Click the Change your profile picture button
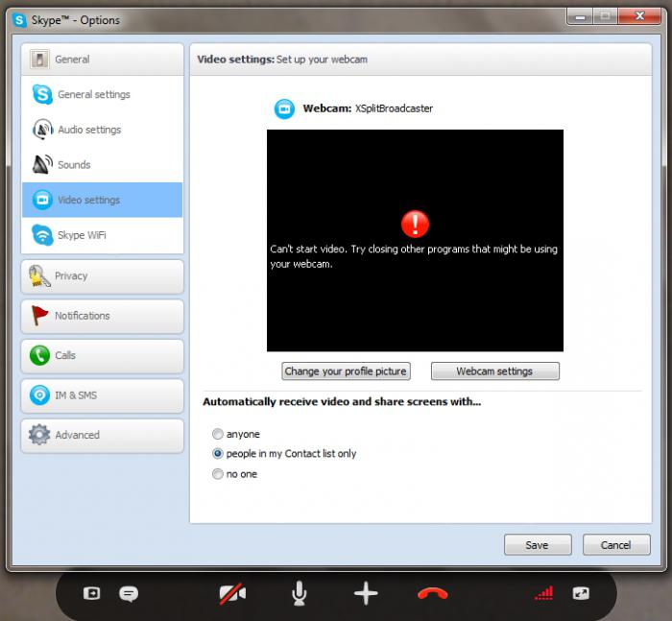The width and height of the screenshot is (672, 621). pos(346,371)
